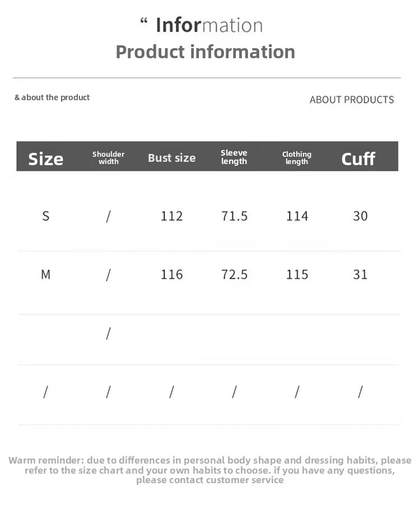Click the "Shoulder width" column header
Screen dimensions: 420x505
(109, 158)
